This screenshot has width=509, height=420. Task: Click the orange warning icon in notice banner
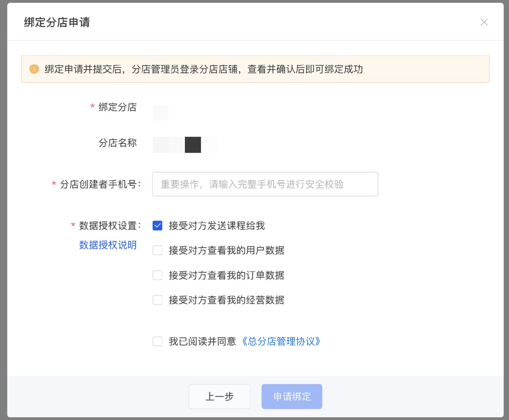tap(34, 69)
